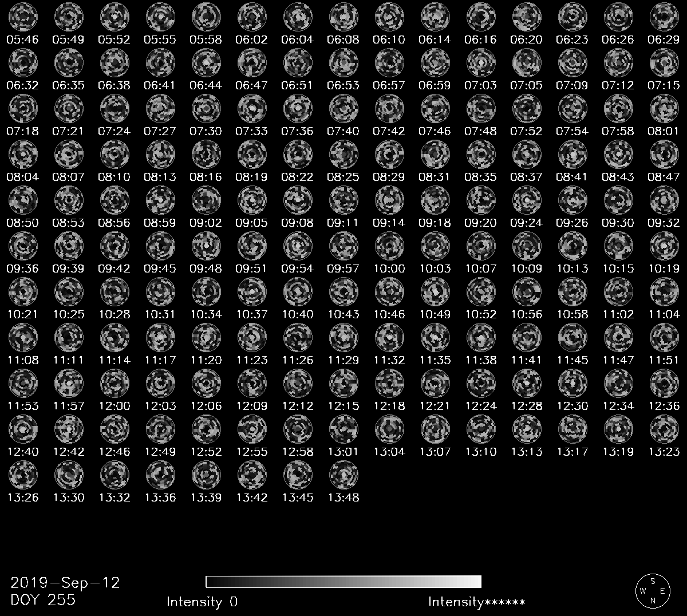Open the circular image timestamped 09:02
The width and height of the screenshot is (687, 616).
click(206, 200)
